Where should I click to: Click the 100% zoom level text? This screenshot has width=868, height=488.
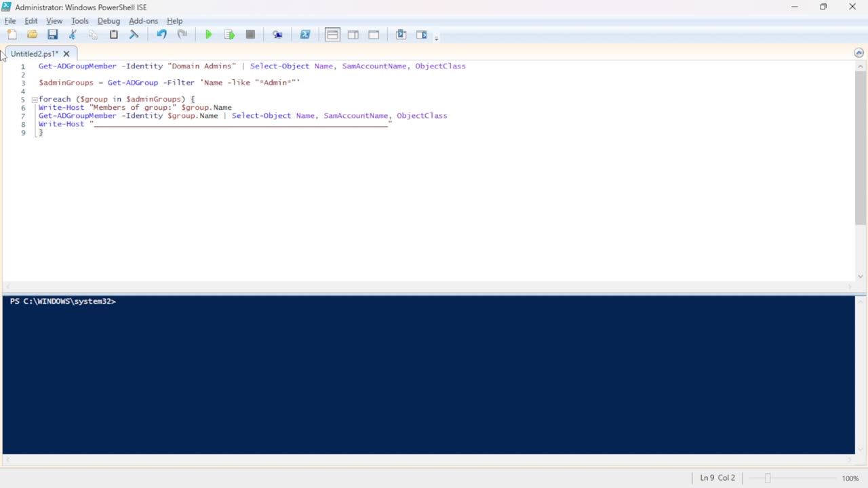850,479
